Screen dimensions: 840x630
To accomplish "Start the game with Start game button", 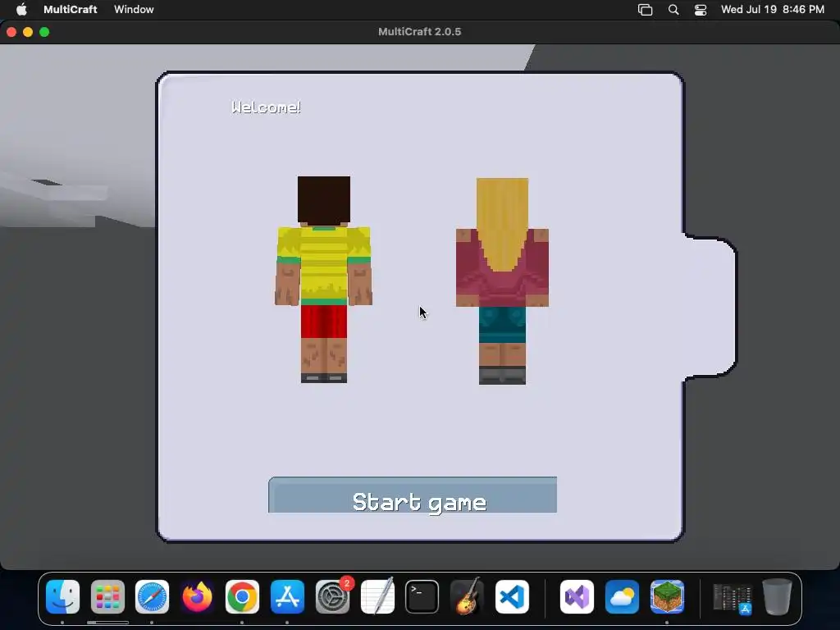I will (413, 495).
